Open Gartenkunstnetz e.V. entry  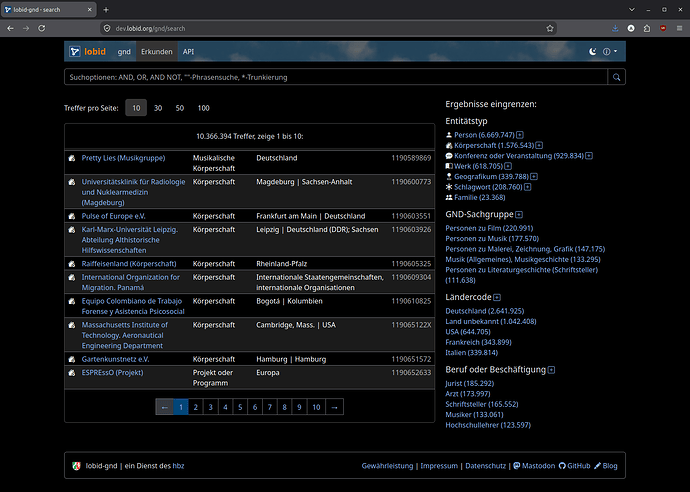[115, 359]
